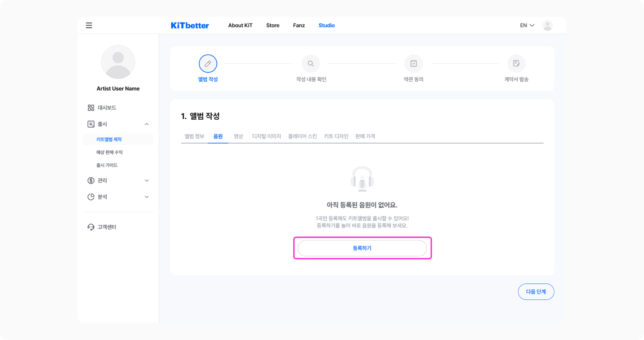This screenshot has width=644, height=340.
Task: Click the document icon for 계약서 발송 step
Action: 516,64
